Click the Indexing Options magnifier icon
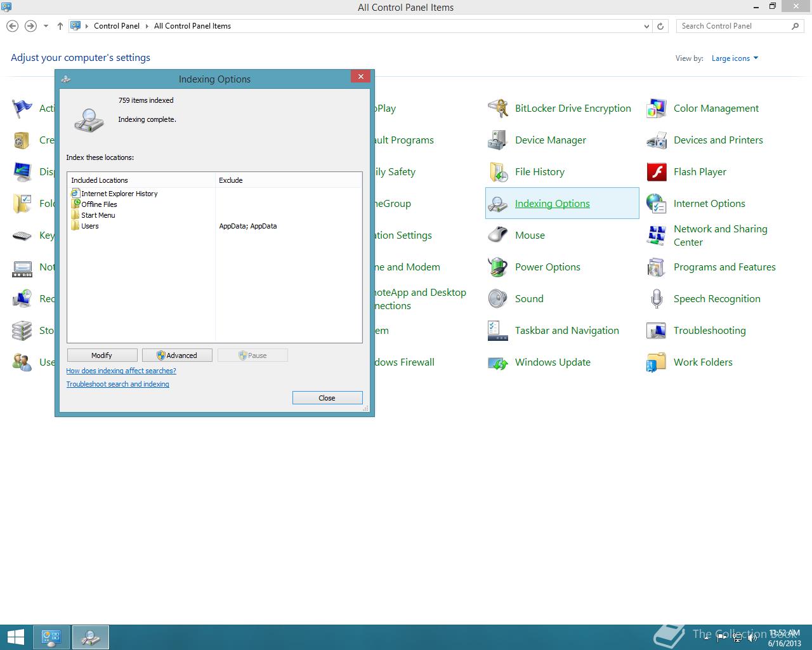 click(498, 204)
